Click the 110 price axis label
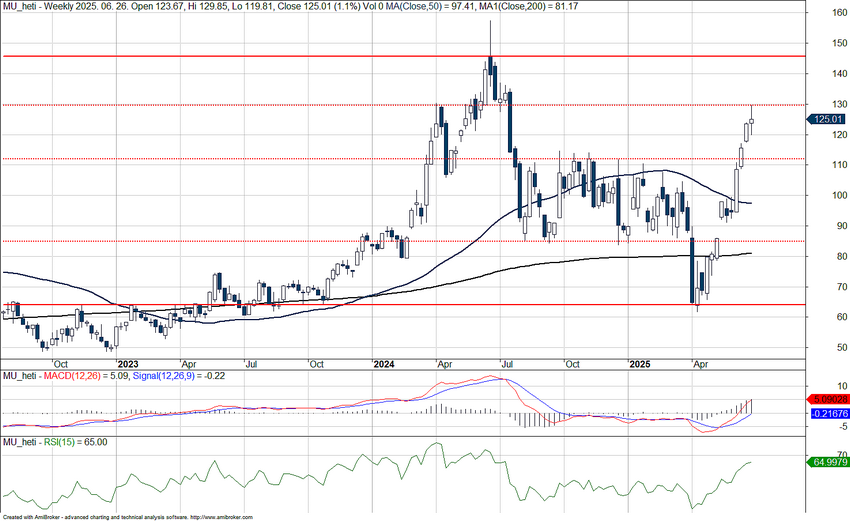 tap(840, 165)
